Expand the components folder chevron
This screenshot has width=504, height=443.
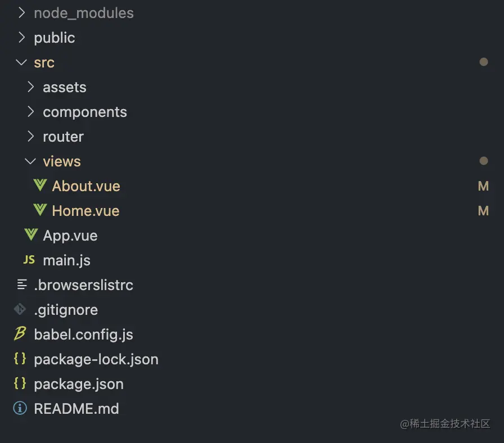(30, 111)
